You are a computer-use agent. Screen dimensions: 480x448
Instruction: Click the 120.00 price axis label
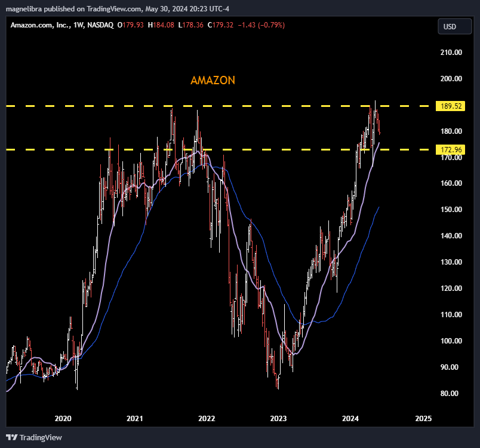pyautogui.click(x=451, y=289)
